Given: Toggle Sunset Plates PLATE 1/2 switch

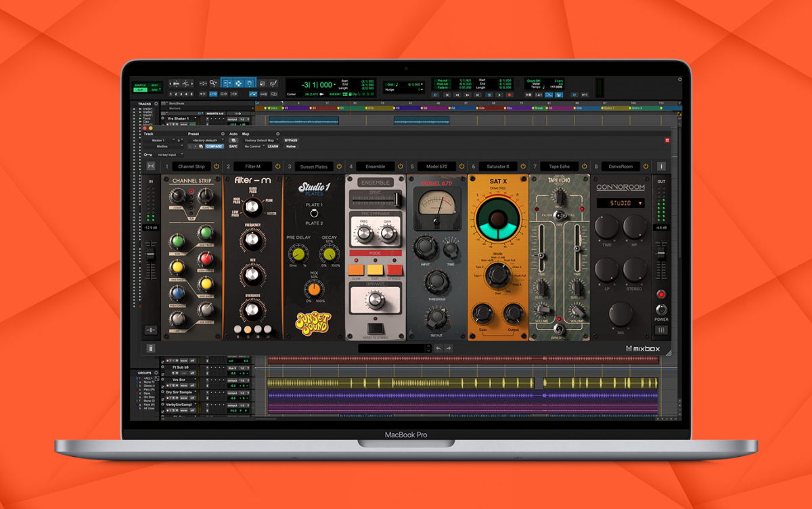Looking at the screenshot, I should click(x=313, y=214).
